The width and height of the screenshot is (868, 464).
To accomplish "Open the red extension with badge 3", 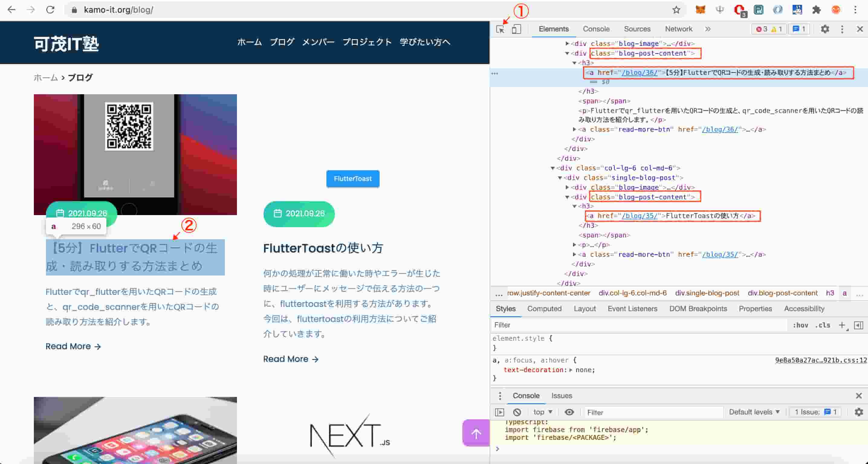I will click(740, 11).
